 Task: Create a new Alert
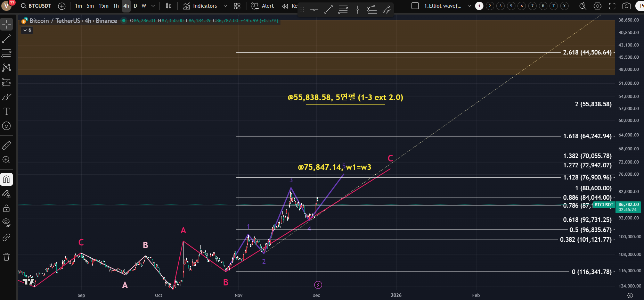point(263,6)
